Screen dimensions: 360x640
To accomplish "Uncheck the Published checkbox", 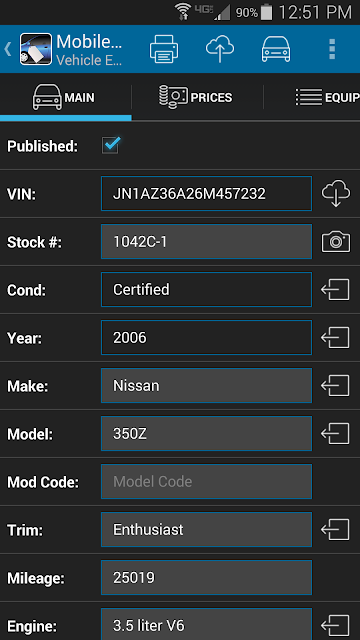I will pos(111,145).
